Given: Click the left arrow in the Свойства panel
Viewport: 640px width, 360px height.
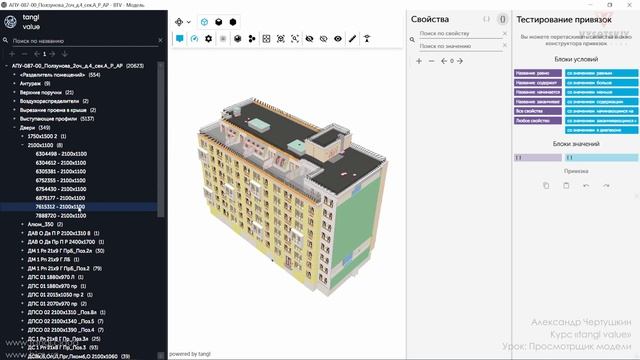Looking at the screenshot, I should 444,61.
